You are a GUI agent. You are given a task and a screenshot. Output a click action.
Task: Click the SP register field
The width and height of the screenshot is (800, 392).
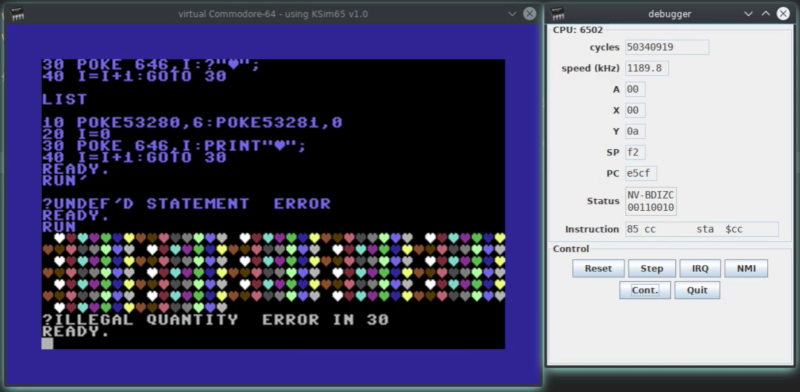pos(635,152)
